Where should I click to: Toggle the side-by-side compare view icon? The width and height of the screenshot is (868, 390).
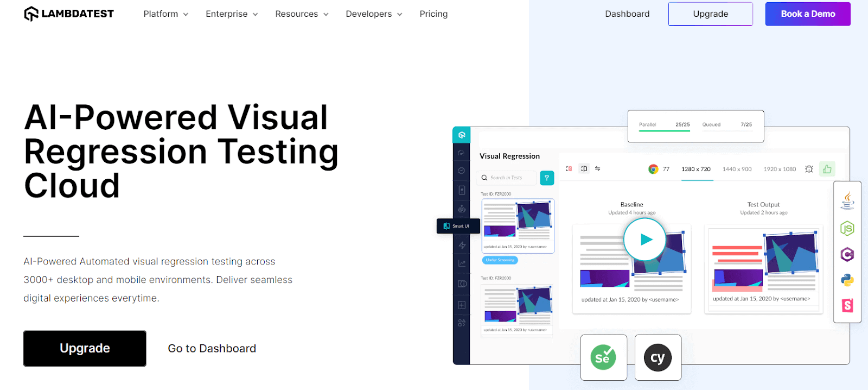coord(584,169)
